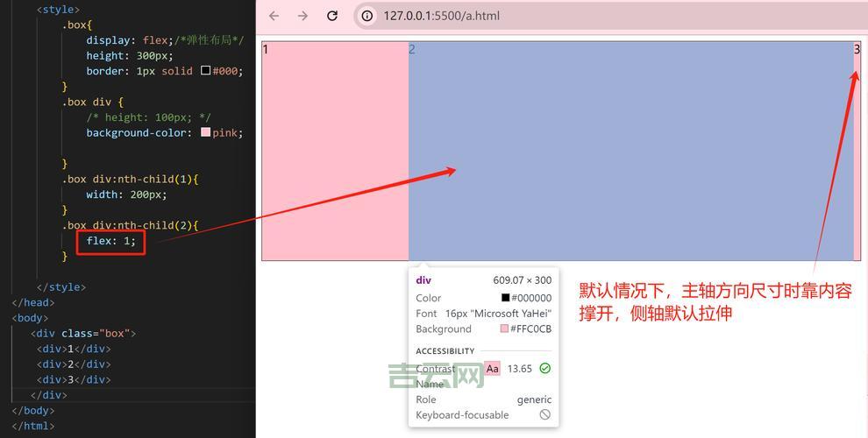Click the purple div element name in tooltip

[423, 280]
